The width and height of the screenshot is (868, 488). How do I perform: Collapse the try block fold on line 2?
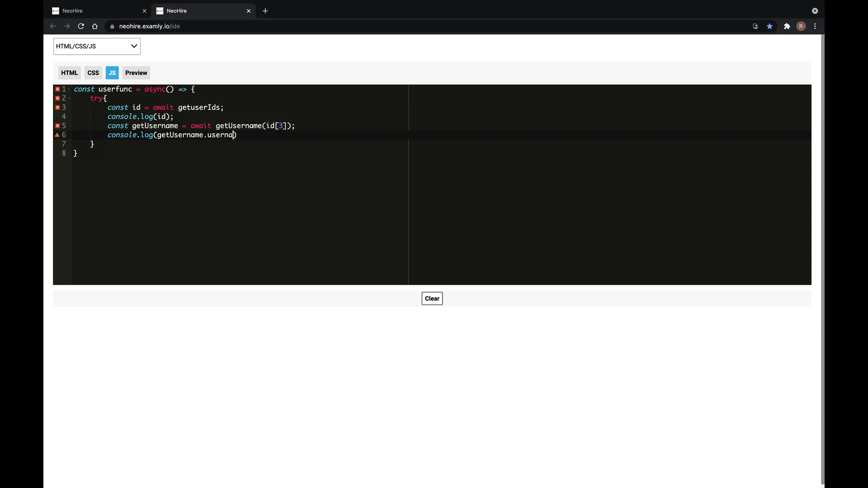(x=69, y=98)
